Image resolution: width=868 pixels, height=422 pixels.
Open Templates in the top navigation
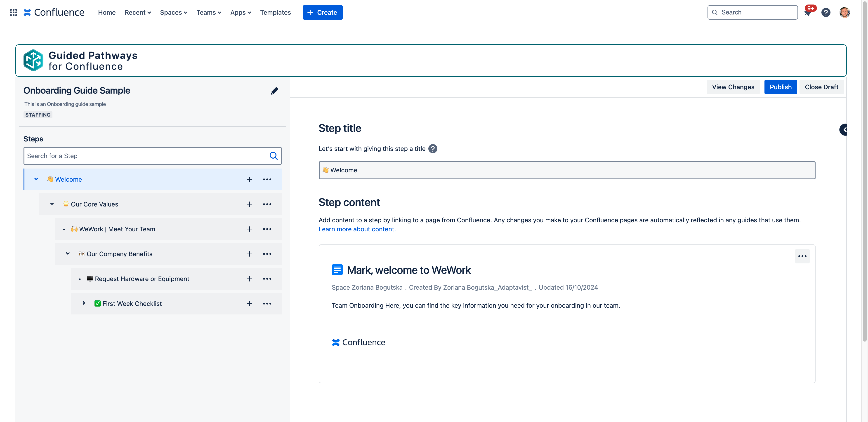pyautogui.click(x=275, y=12)
